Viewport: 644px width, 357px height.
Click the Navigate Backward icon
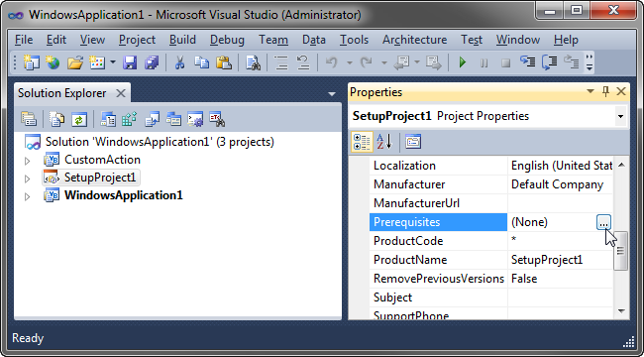(402, 62)
